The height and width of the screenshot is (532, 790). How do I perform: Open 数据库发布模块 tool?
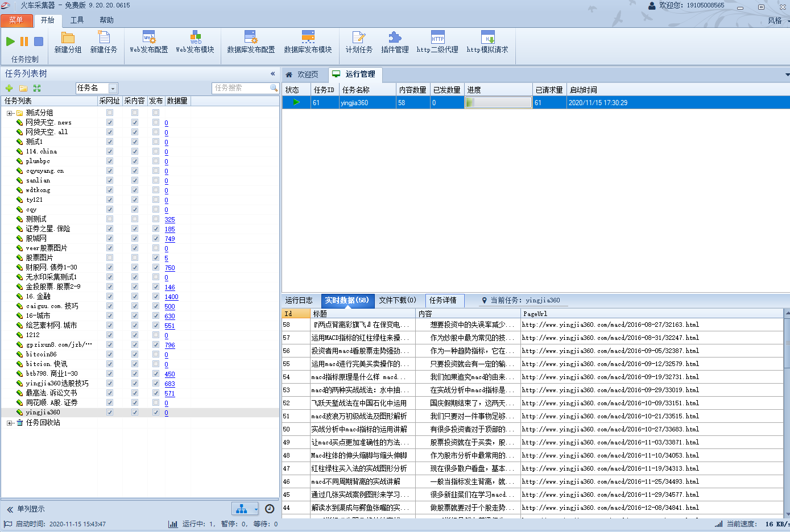[x=308, y=43]
